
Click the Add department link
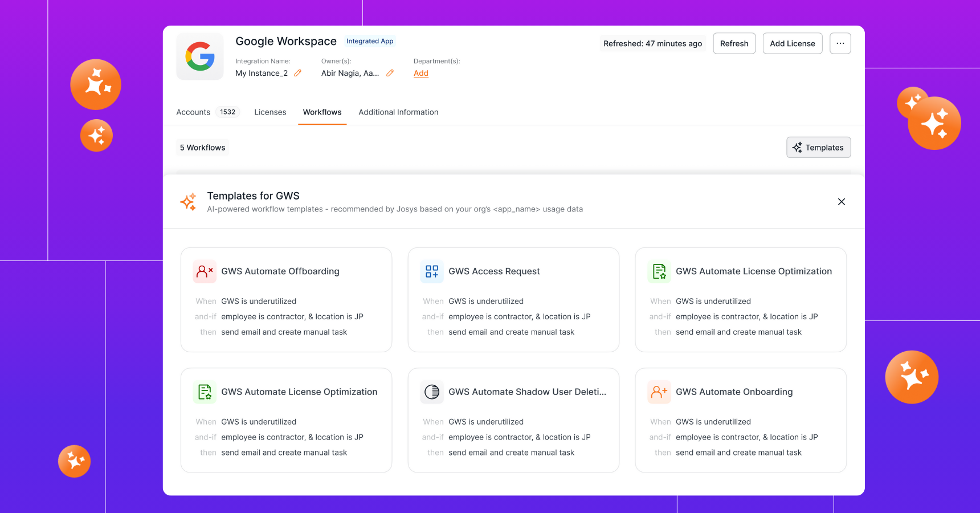click(x=421, y=73)
